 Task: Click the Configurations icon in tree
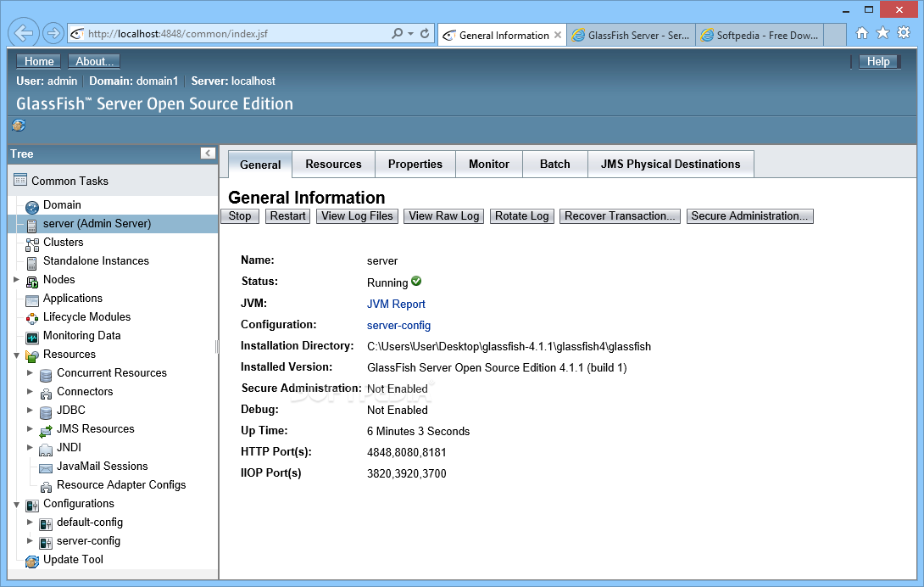(32, 506)
